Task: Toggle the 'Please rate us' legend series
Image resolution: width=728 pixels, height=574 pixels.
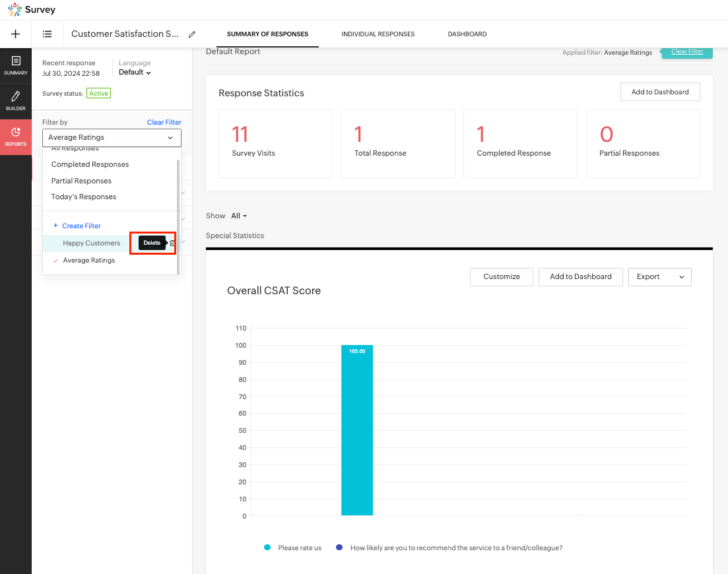Action: (x=293, y=548)
